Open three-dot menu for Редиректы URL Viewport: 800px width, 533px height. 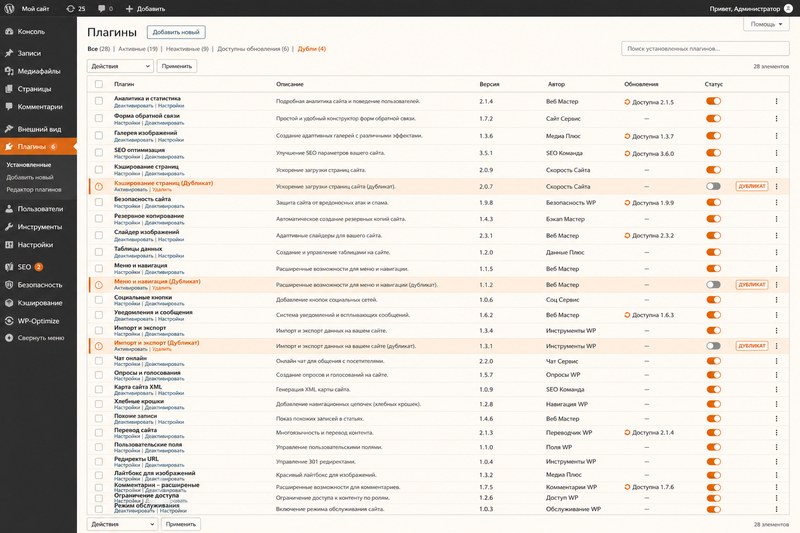click(x=776, y=462)
